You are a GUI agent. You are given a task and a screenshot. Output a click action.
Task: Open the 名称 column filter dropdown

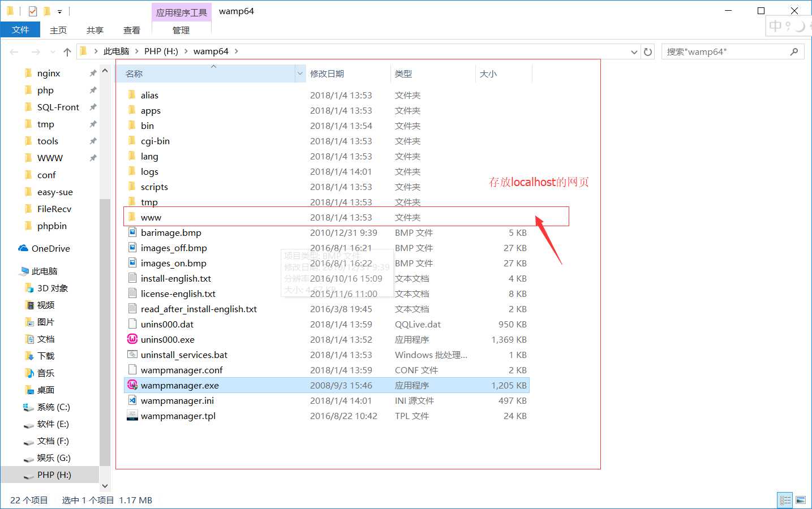tap(300, 74)
